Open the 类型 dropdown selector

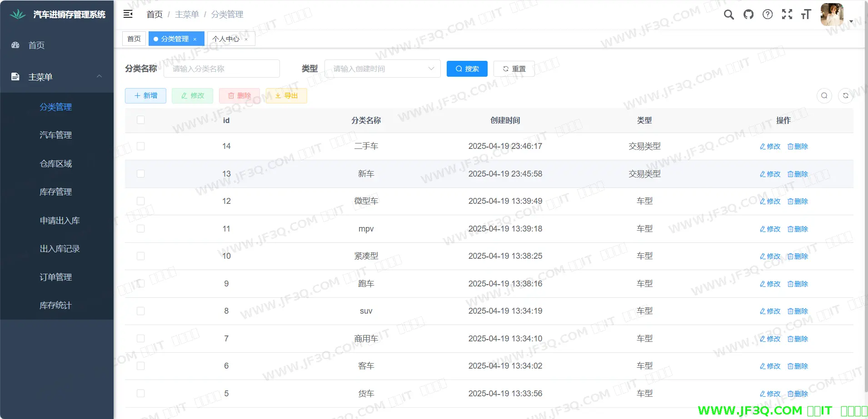coord(382,69)
